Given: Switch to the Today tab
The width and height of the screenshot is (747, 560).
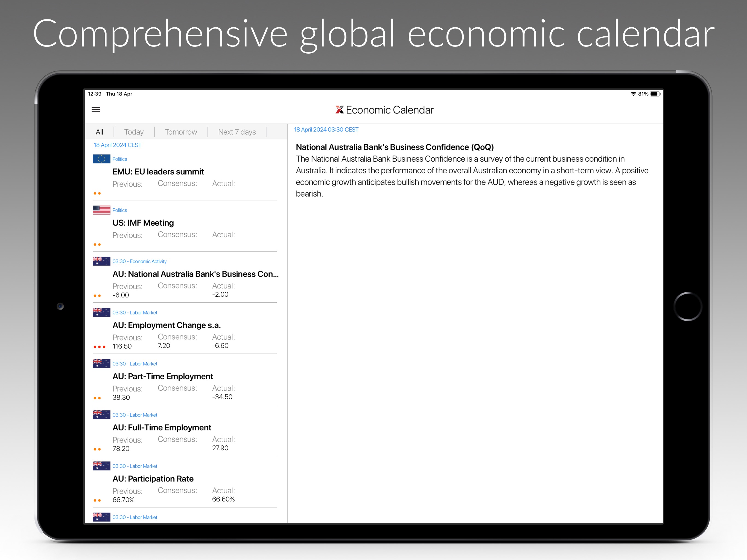Looking at the screenshot, I should [134, 132].
